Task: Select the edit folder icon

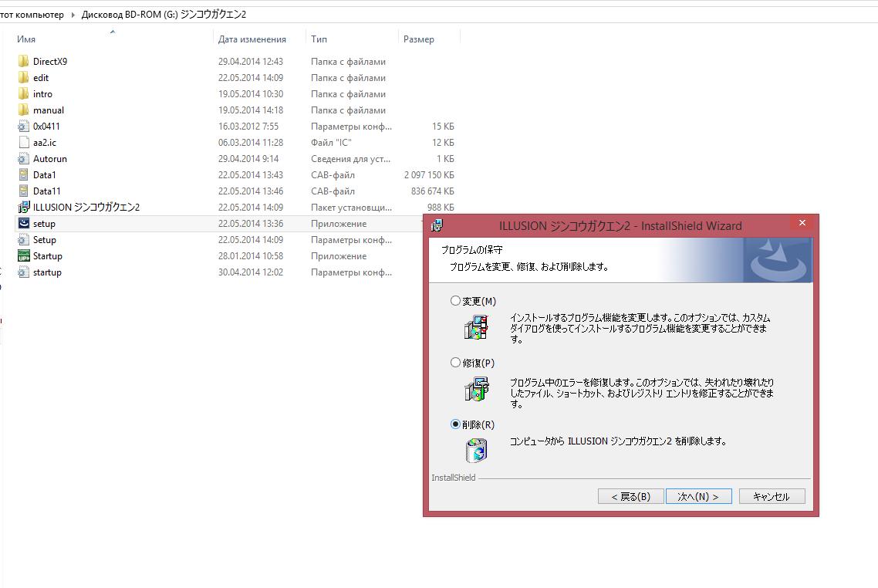Action: [23, 77]
